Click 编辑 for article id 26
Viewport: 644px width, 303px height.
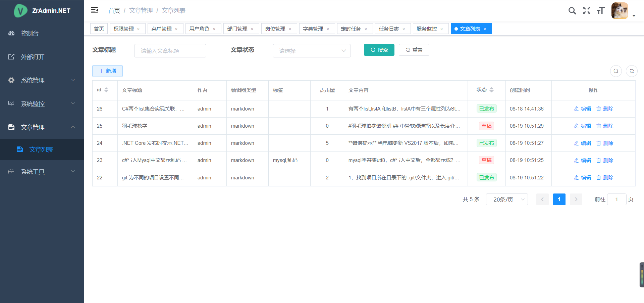coord(583,109)
